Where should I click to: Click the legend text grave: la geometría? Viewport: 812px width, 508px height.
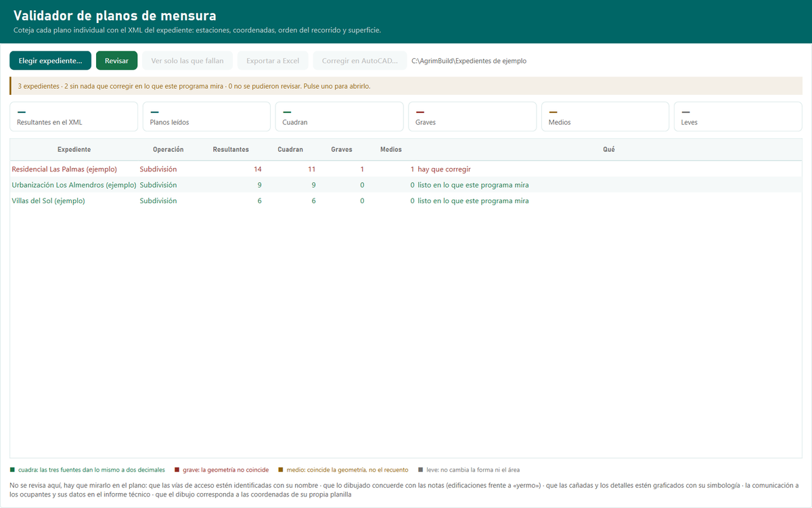click(225, 469)
